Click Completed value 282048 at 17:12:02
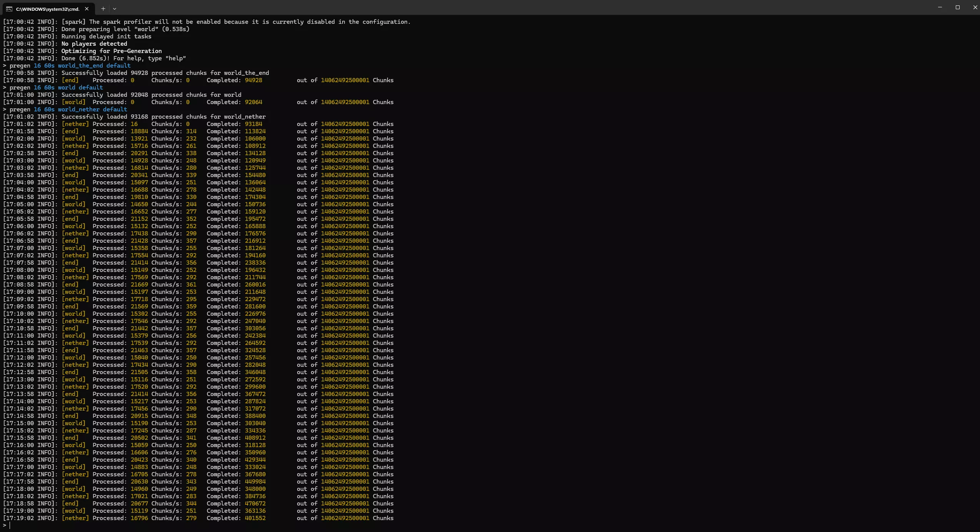The image size is (980, 532). (255, 365)
